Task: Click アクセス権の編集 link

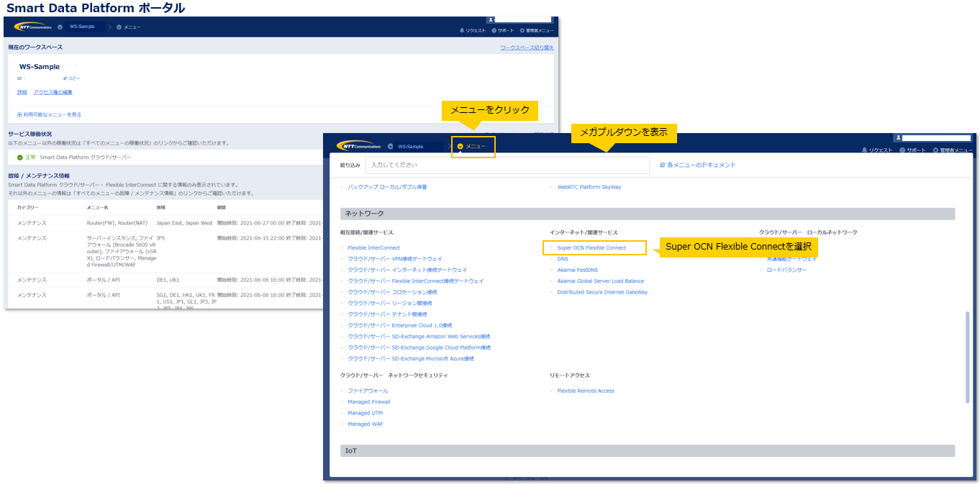Action: click(x=53, y=92)
